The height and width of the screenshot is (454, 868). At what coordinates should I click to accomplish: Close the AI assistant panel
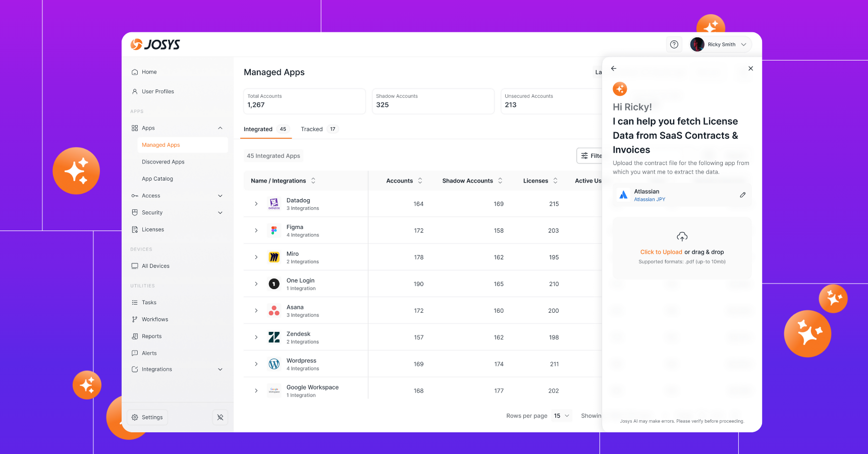point(751,69)
